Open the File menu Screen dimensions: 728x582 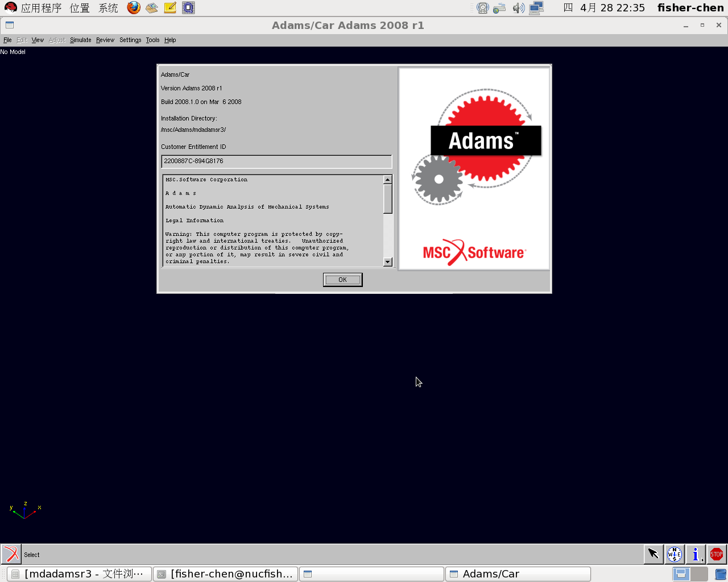[7, 40]
